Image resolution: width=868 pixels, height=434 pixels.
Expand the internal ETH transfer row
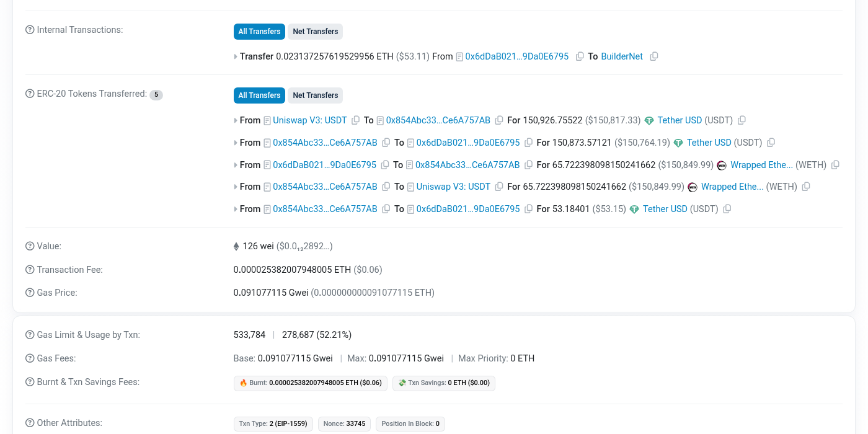point(236,56)
